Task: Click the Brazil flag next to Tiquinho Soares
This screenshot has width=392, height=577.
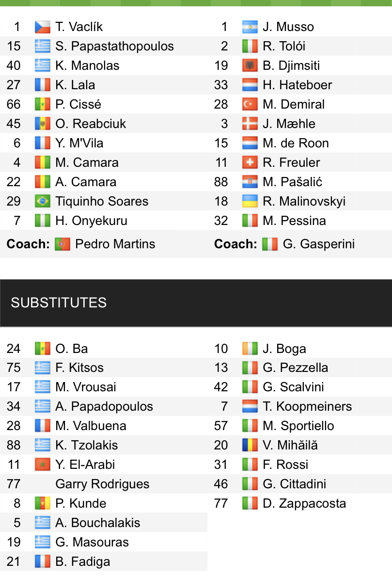Action: point(43,201)
